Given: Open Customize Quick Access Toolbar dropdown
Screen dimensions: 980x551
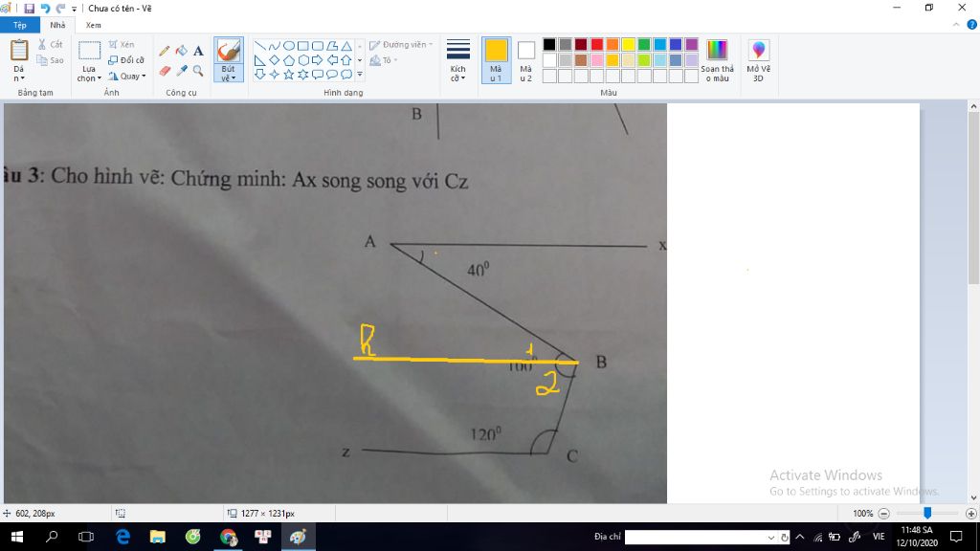Looking at the screenshot, I should tap(75, 9).
